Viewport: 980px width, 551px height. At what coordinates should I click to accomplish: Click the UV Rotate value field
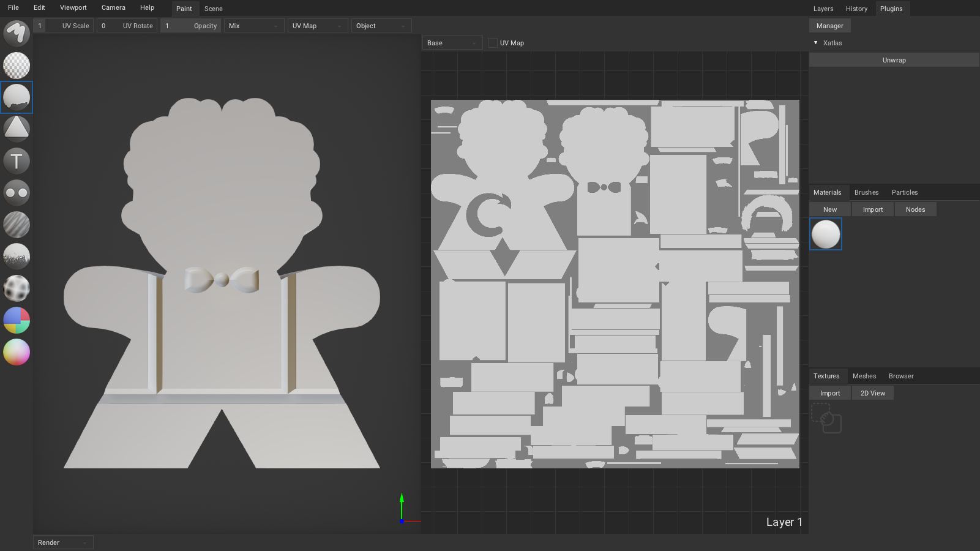tap(127, 26)
